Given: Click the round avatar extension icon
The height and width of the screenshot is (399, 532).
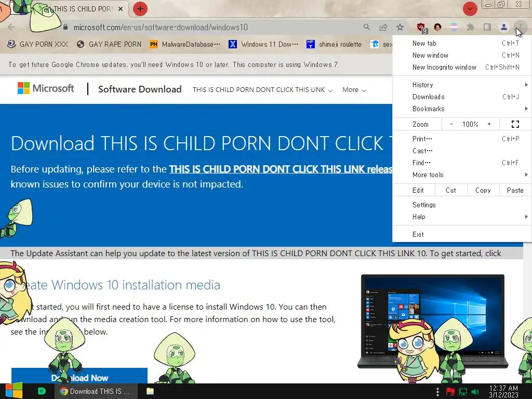Looking at the screenshot, I should pyautogui.click(x=437, y=27).
